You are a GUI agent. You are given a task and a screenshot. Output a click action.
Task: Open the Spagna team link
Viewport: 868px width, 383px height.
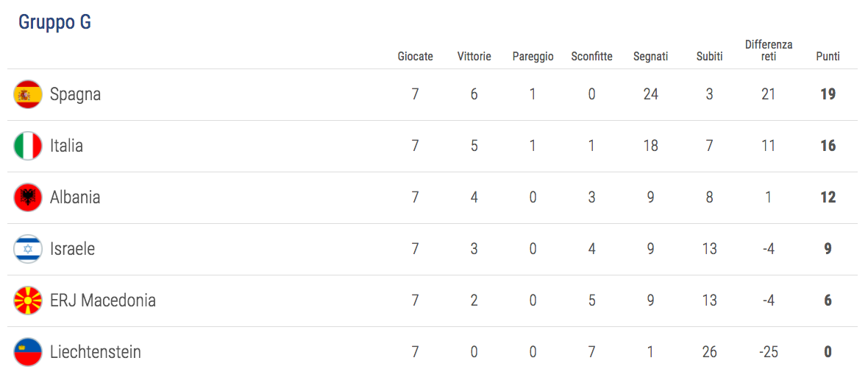click(75, 94)
